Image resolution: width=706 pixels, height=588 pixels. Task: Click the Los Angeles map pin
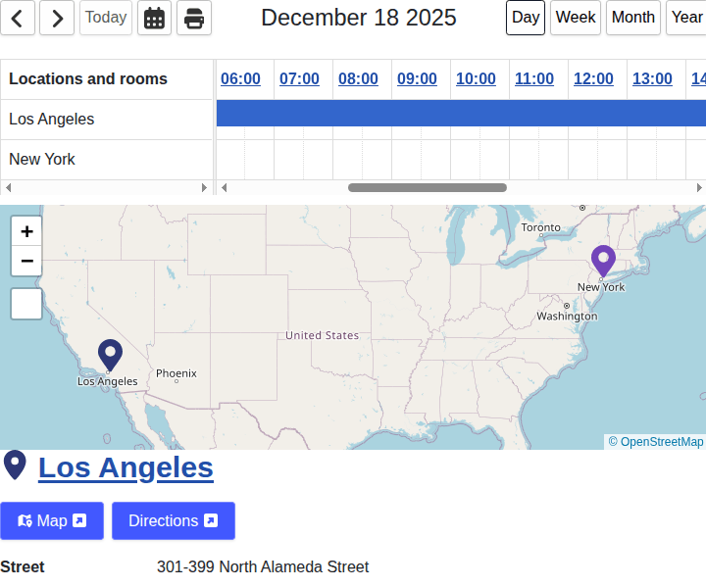[110, 355]
